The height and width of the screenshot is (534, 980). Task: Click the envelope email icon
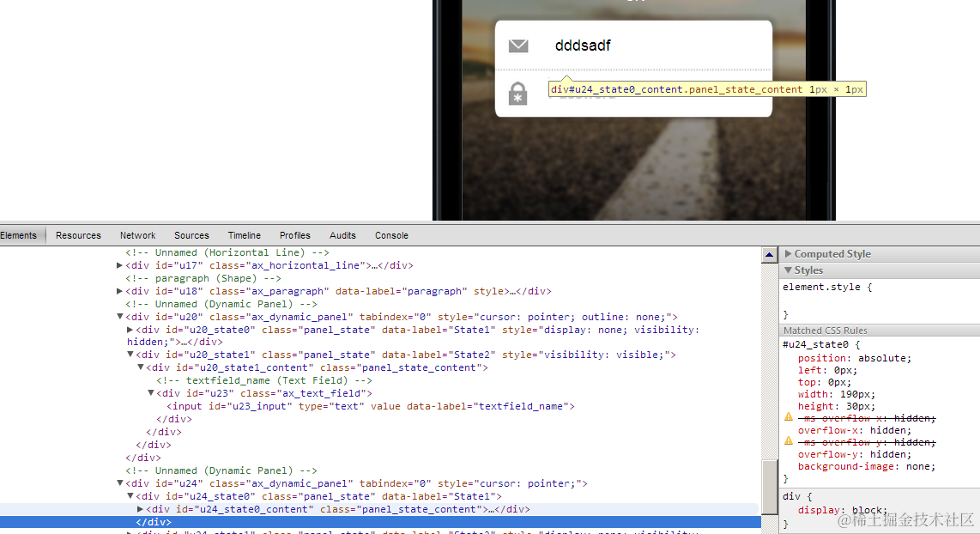[518, 46]
